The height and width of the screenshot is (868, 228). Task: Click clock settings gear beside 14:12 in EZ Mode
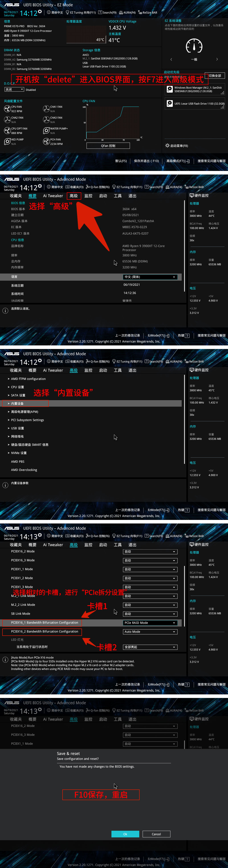(x=40, y=11)
